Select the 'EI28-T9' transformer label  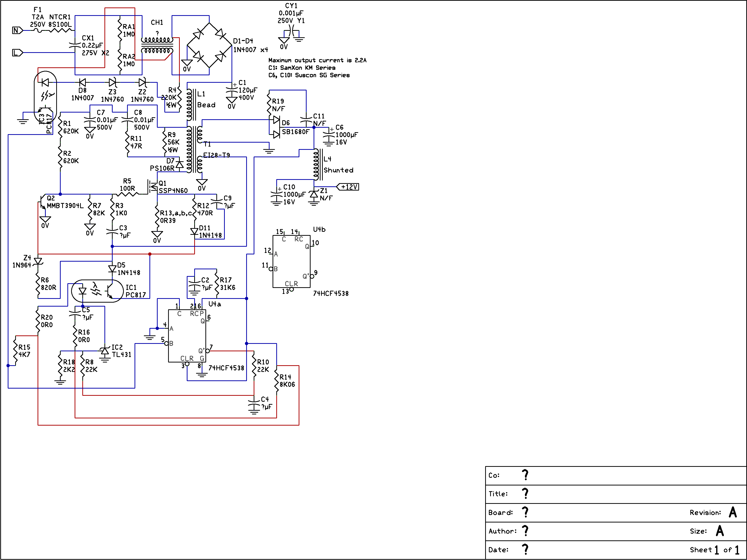pyautogui.click(x=217, y=155)
